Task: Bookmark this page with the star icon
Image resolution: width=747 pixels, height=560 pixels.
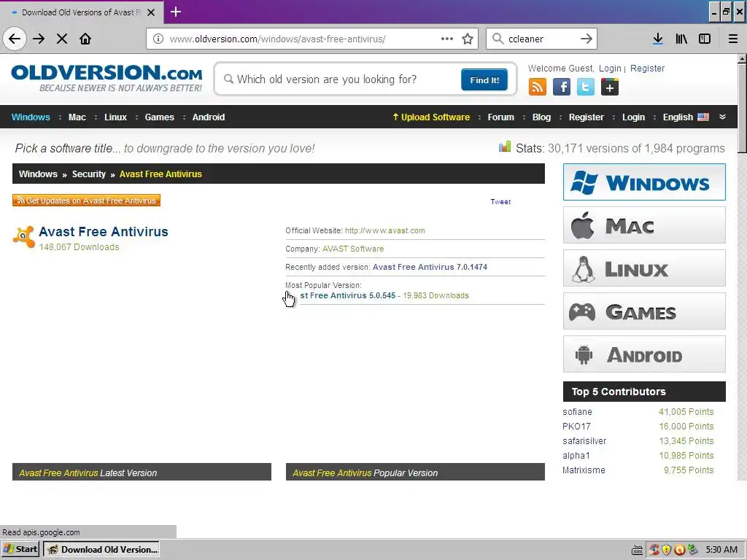Action: (x=468, y=39)
